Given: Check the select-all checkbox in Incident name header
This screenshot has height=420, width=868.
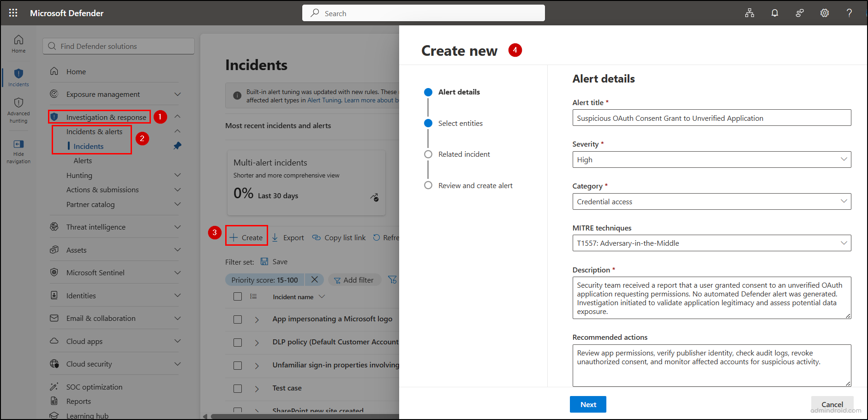Looking at the screenshot, I should pos(238,297).
